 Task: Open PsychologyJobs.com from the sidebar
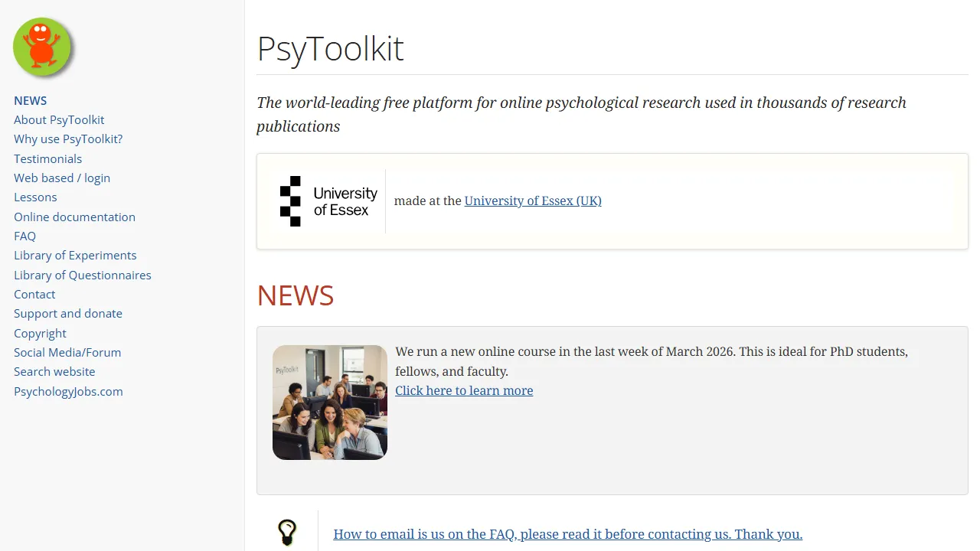tap(68, 391)
